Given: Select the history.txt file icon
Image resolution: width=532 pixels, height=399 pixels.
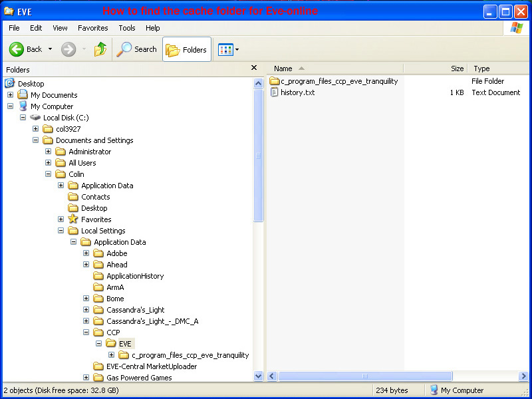Looking at the screenshot, I should point(275,92).
